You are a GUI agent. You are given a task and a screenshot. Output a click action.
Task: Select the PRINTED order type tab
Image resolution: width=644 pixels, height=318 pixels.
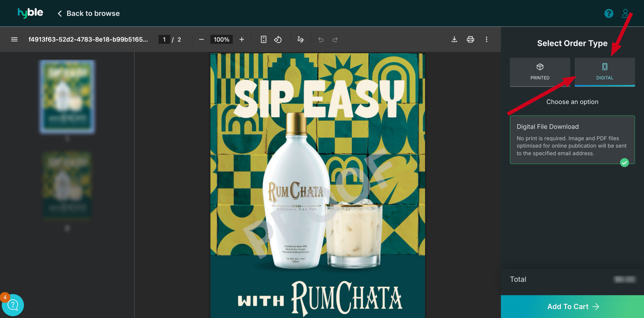pos(540,72)
